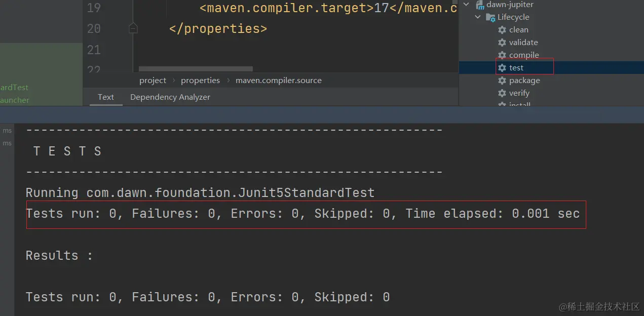This screenshot has width=644, height=316.
Task: Collapse the dawn-jupiter project node
Action: tap(467, 5)
